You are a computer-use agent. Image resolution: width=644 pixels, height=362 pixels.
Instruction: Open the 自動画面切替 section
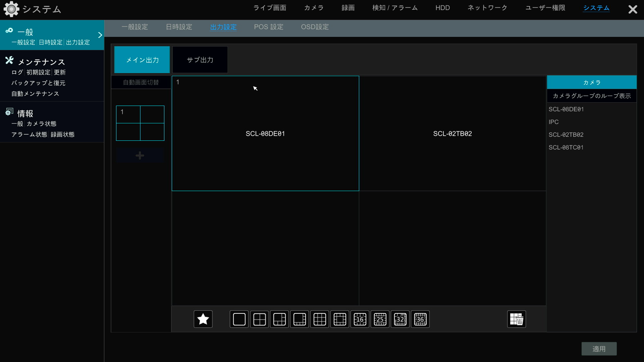[x=140, y=82]
